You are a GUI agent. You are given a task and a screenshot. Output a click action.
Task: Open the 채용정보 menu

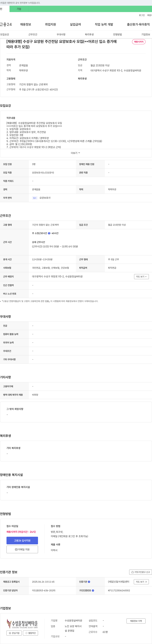point(26,24)
